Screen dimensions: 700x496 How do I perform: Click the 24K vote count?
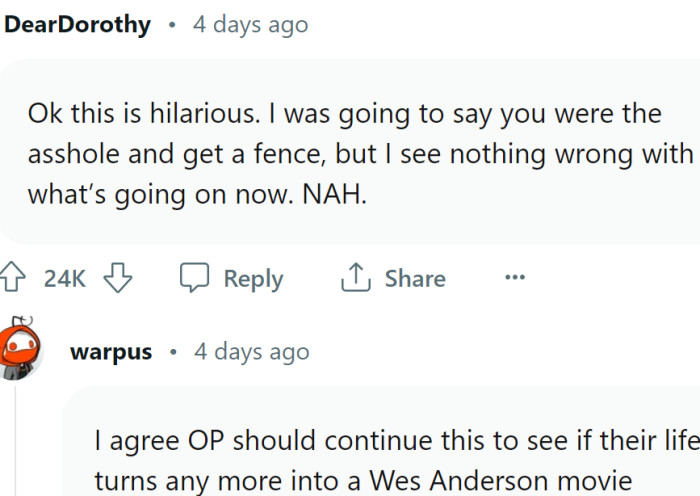[65, 279]
